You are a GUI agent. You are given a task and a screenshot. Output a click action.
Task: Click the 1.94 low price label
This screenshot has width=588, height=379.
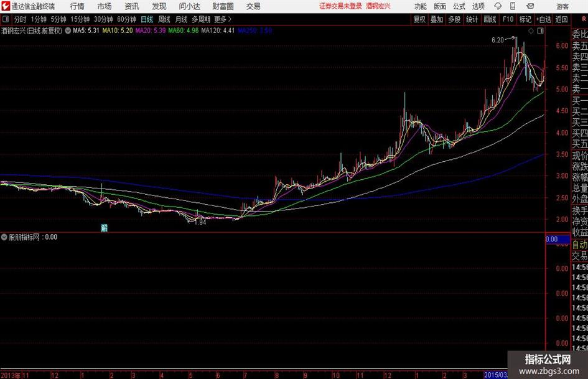pos(200,222)
